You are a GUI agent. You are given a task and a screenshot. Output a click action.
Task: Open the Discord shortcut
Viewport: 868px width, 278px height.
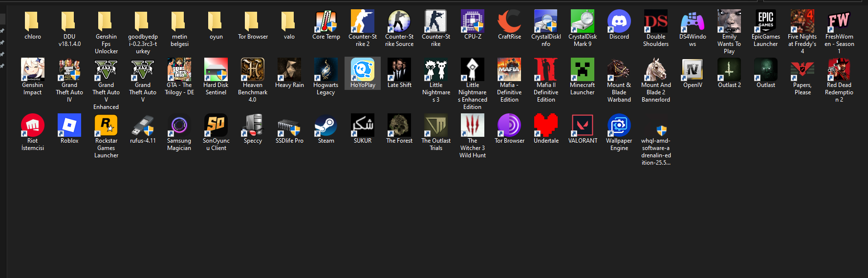point(619,21)
